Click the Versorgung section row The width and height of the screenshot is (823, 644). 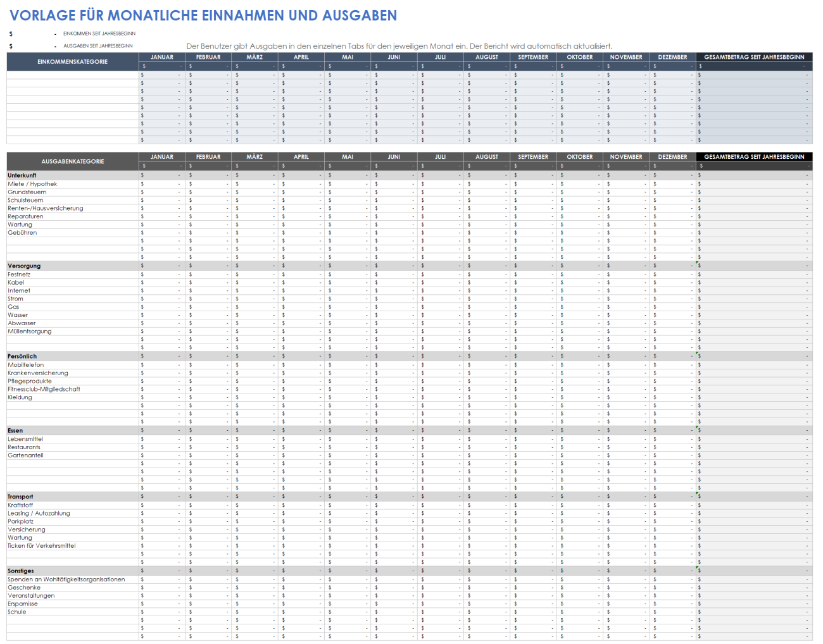pyautogui.click(x=22, y=266)
